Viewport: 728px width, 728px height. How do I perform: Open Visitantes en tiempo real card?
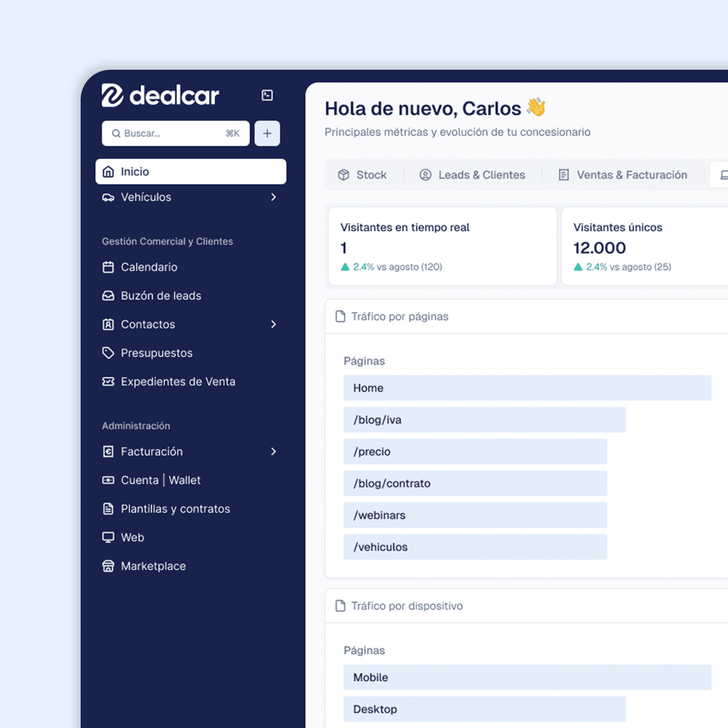(442, 246)
